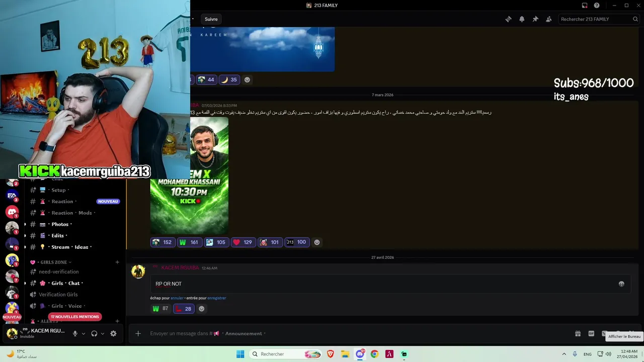Launch Brave browser from taskbar
Screen dimensions: 644x362
331,354
